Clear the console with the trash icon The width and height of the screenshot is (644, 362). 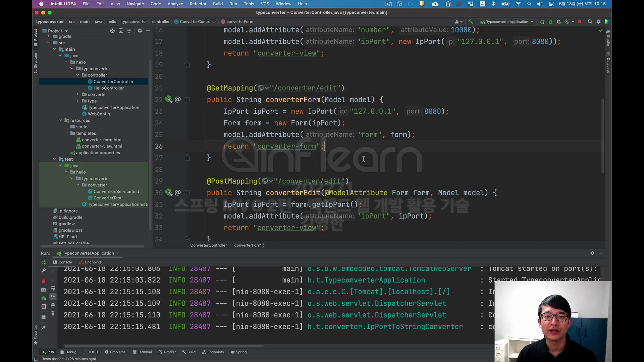[53, 314]
